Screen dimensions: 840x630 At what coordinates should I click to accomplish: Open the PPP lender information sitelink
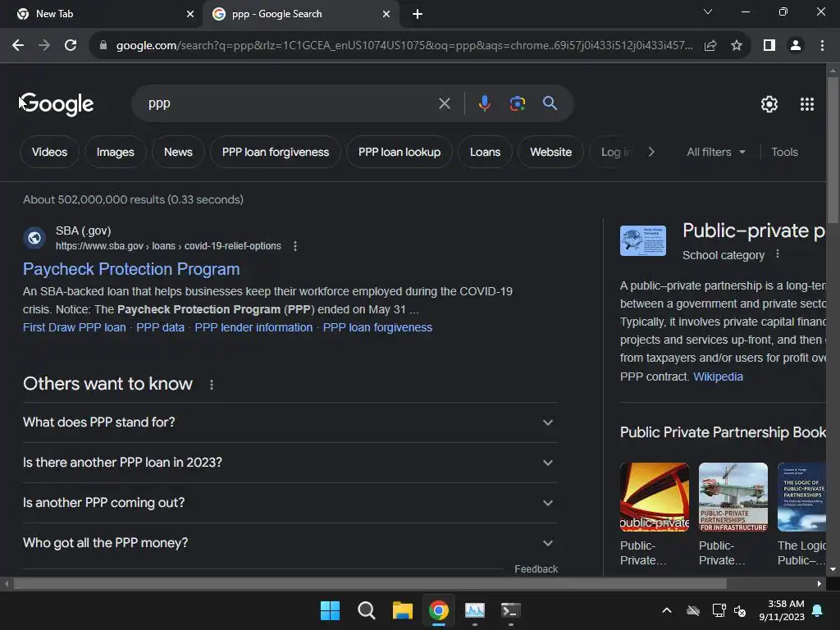point(253,327)
